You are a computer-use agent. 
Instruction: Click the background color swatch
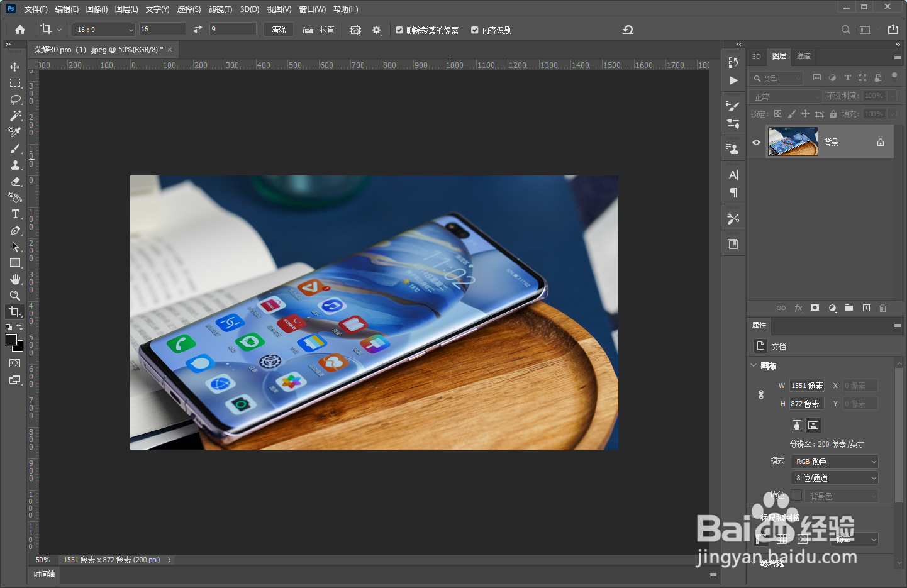pyautogui.click(x=19, y=347)
